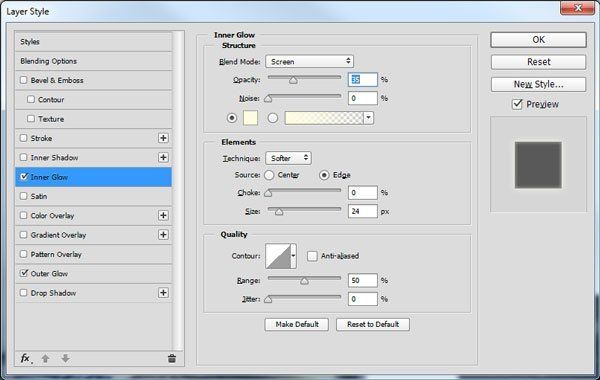This screenshot has width=600, height=380.
Task: Click the Reset to Default button
Action: pos(373,324)
